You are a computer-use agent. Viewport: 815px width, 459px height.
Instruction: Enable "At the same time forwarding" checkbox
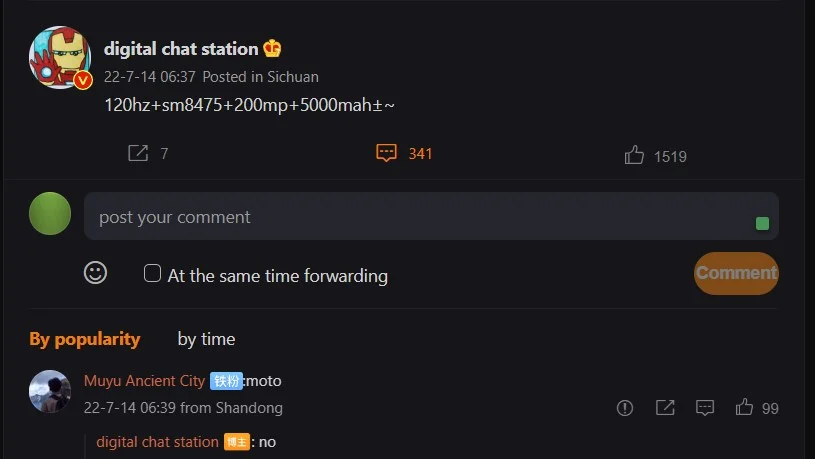tap(153, 273)
